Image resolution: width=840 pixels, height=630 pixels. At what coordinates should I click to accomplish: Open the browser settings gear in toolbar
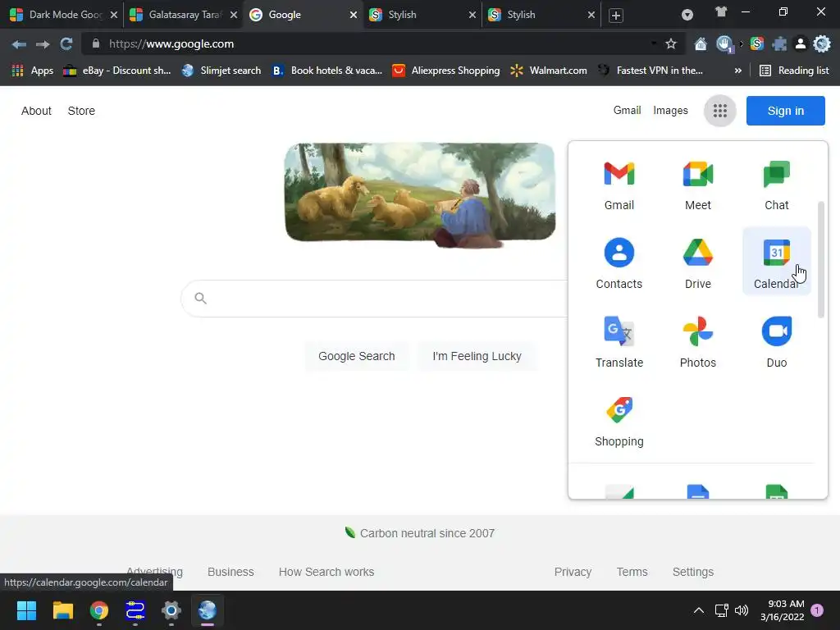821,44
